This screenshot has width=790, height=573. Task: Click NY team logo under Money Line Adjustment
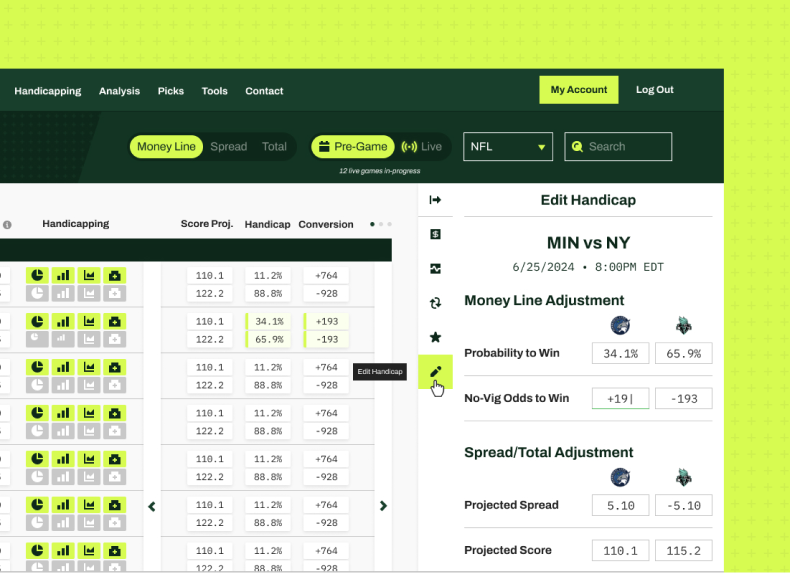[684, 326]
